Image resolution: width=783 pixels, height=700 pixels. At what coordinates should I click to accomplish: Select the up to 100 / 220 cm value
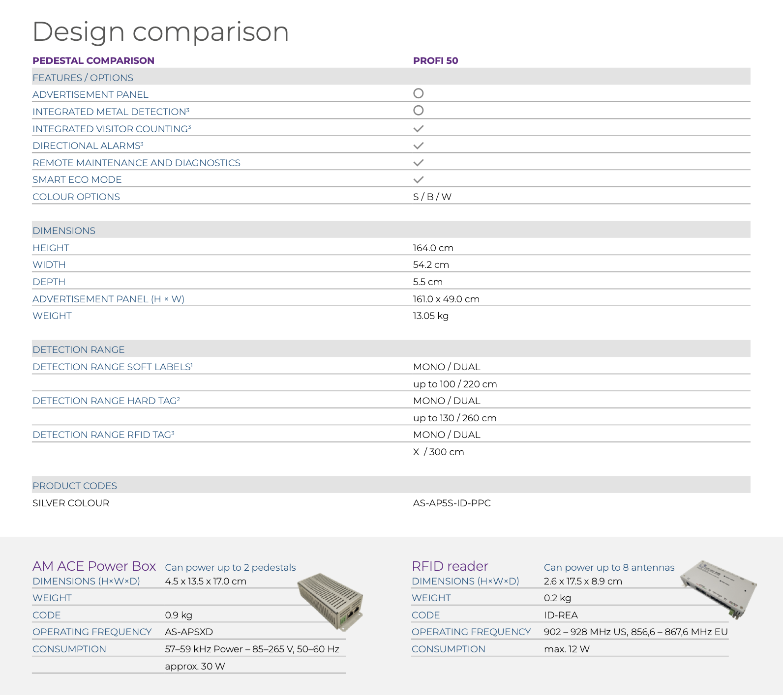click(x=455, y=384)
